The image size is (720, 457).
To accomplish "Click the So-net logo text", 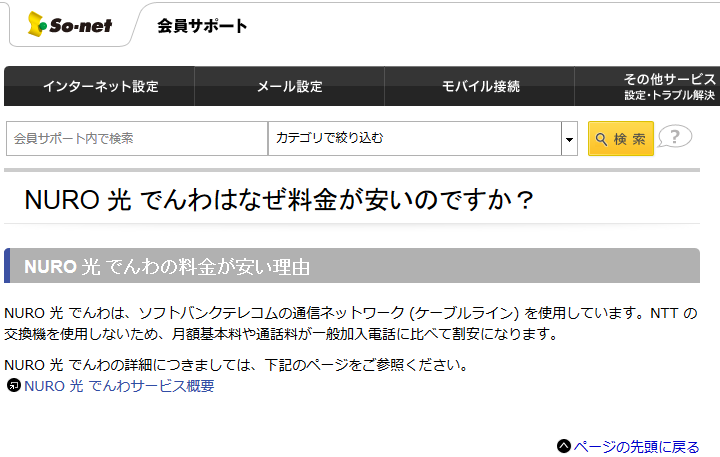I will click(80, 25).
